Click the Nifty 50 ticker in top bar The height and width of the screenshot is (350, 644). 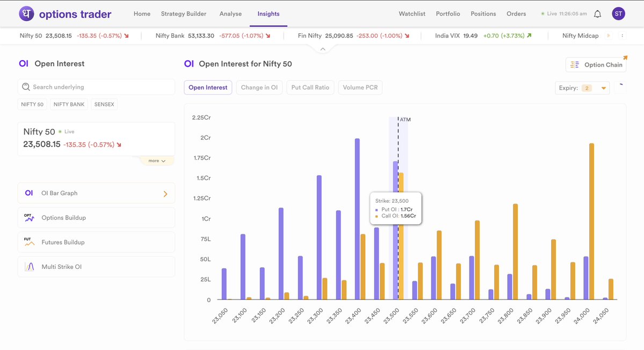[x=74, y=36]
